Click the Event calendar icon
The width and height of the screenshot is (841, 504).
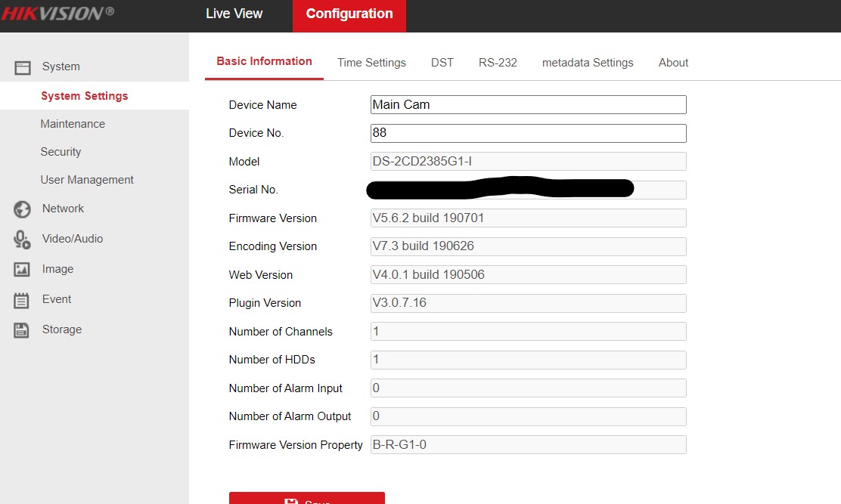click(x=23, y=300)
